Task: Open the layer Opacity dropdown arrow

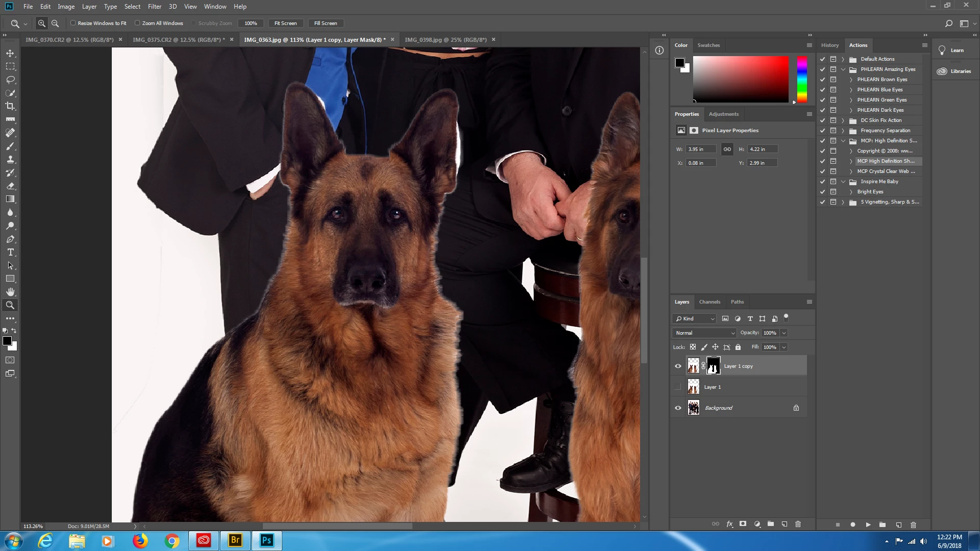Action: click(784, 333)
